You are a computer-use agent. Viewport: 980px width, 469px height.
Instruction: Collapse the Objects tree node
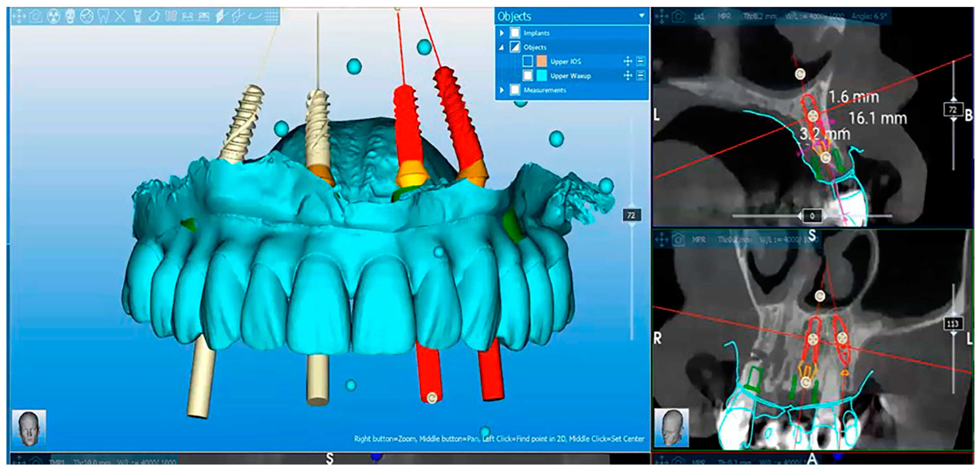coord(502,47)
